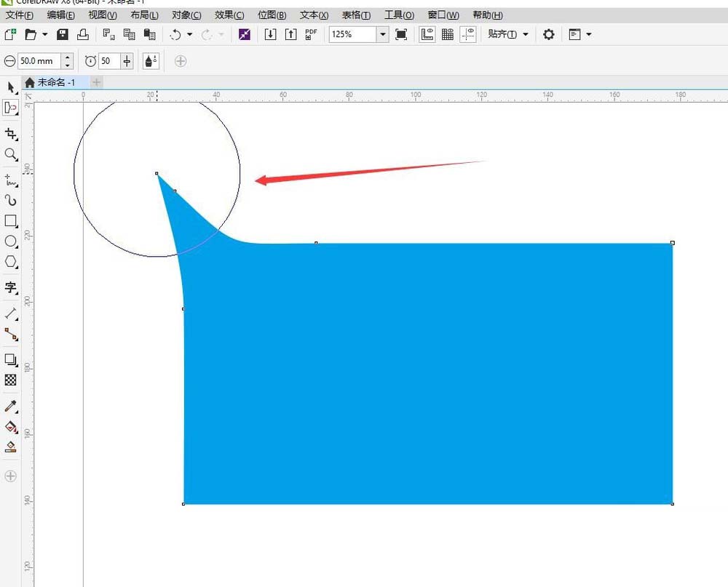Viewport: 728px width, 587px height.
Task: Click the rate value 50 field
Action: 110,61
